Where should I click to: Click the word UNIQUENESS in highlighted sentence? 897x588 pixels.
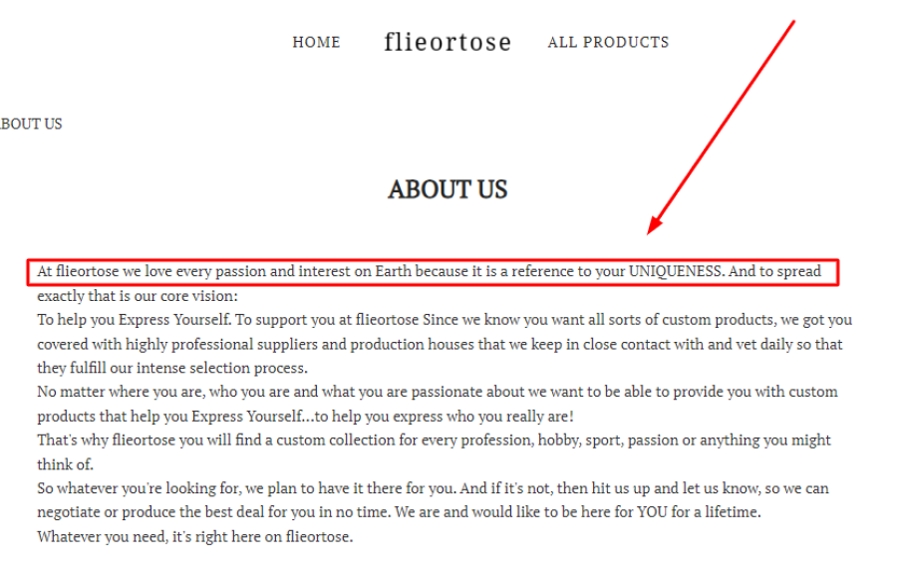676,271
